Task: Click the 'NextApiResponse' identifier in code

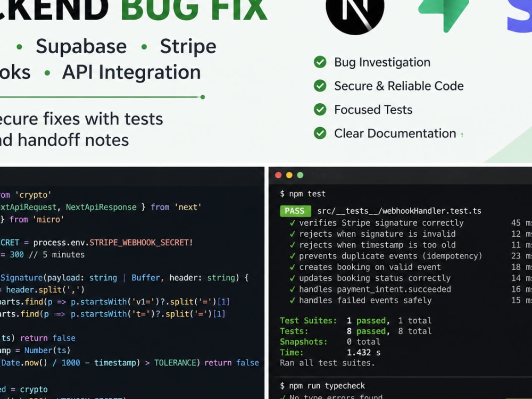Action: pos(101,207)
